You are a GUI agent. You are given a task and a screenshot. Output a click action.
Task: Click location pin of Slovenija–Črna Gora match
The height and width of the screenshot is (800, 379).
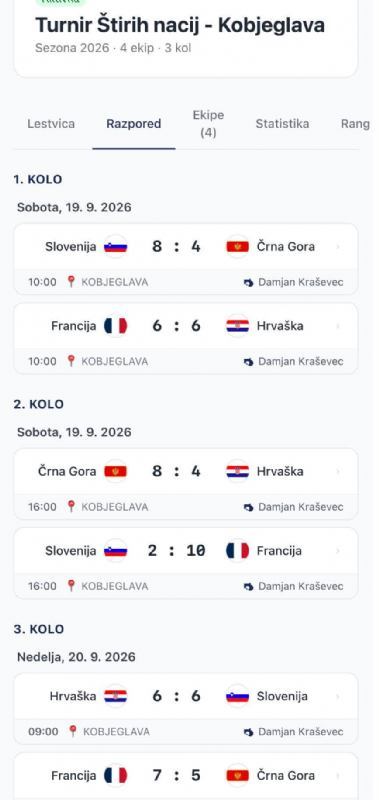(x=71, y=282)
